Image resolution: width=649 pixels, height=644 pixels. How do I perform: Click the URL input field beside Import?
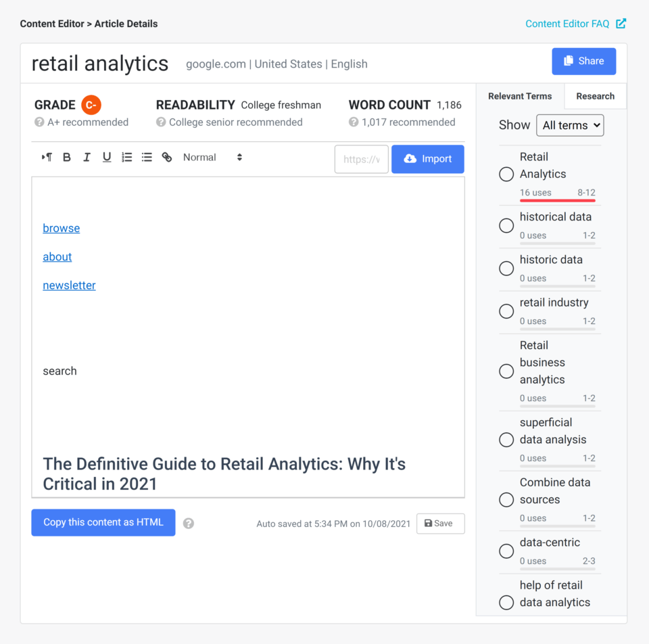tap(361, 159)
